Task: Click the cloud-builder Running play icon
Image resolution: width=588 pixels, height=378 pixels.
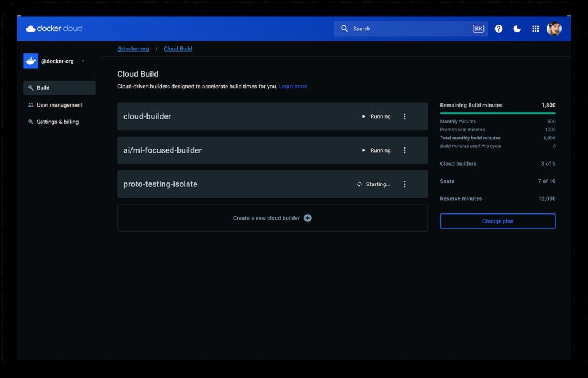Action: coord(363,116)
